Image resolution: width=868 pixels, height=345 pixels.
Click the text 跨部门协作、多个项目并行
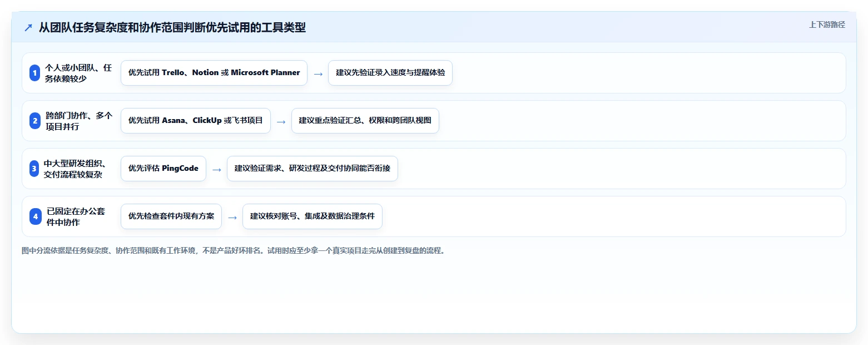pyautogui.click(x=79, y=121)
